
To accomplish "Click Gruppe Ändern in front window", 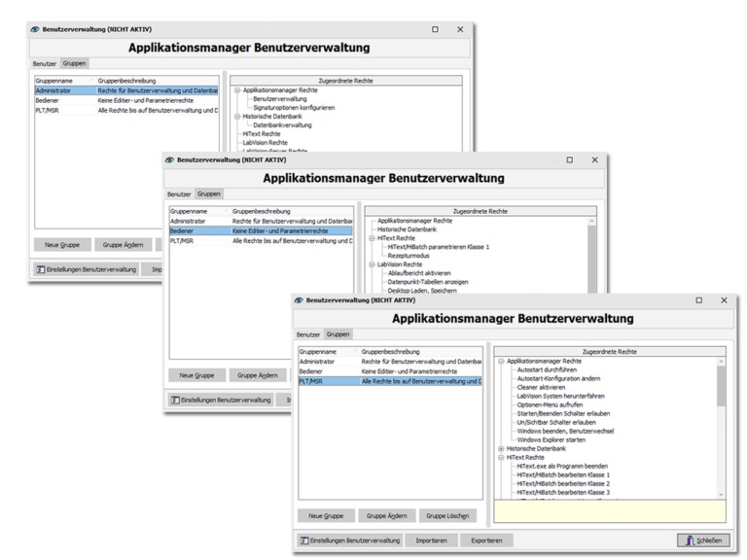I will click(387, 515).
